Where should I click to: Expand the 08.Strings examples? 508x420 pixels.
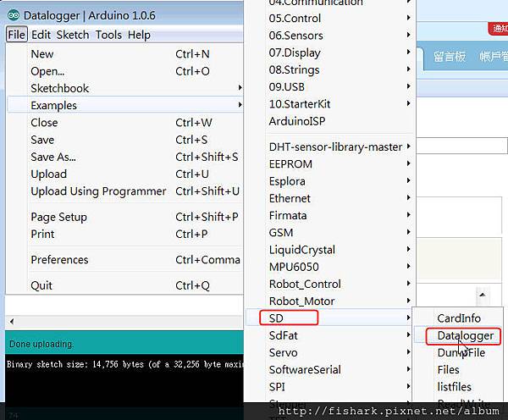[x=330, y=69]
